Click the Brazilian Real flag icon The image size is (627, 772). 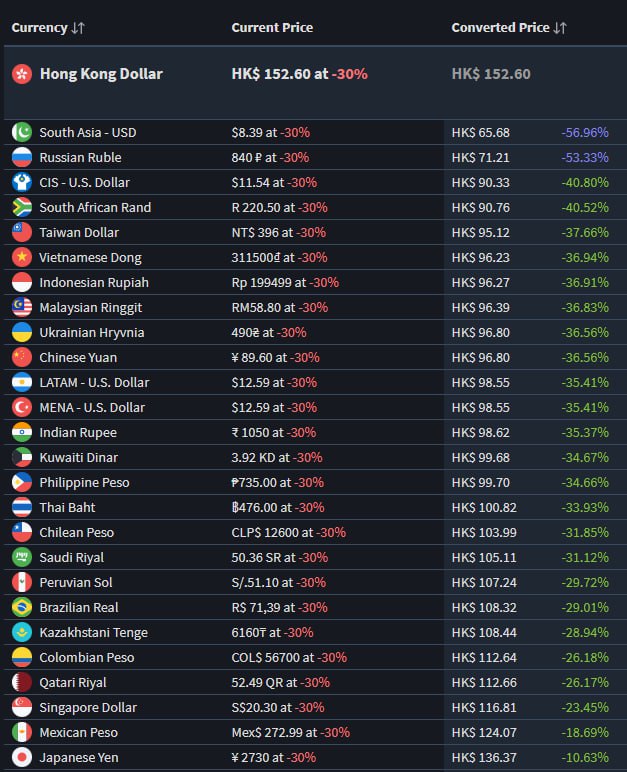coord(22,607)
